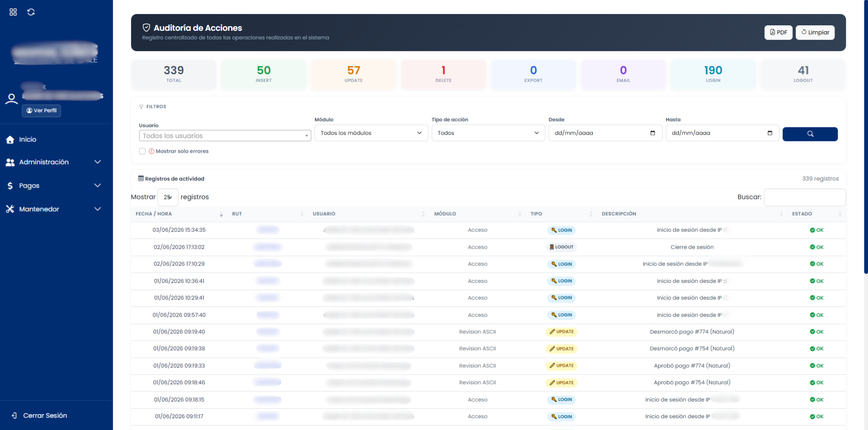
Task: Click the grid layout icon in sidebar top
Action: pos(13,12)
